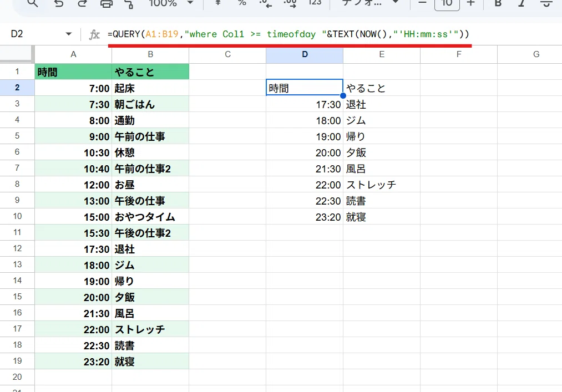562x392 pixels.
Task: Select 10:30 in column A
Action: click(x=73, y=152)
